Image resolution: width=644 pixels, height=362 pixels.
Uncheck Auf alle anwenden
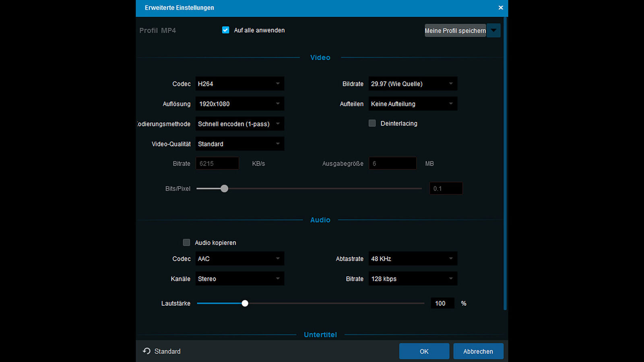click(225, 30)
